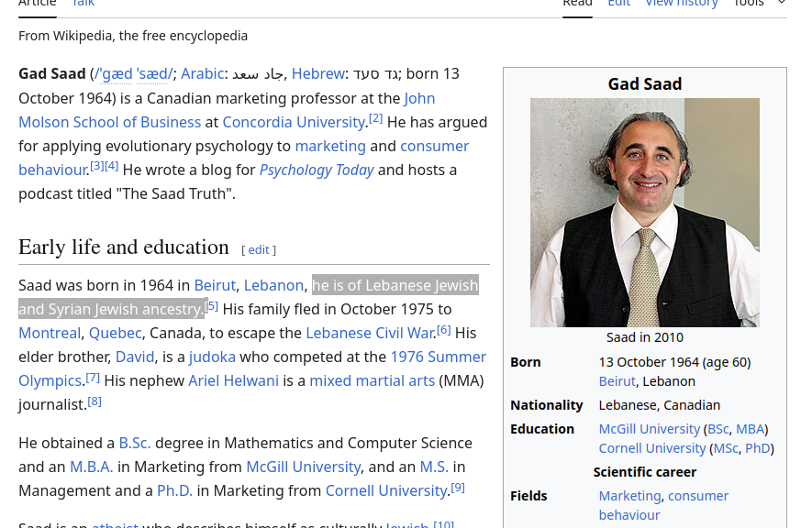Viewport: 812px width, 528px height.
Task: Open the Ariel Helwani link
Action: point(233,380)
